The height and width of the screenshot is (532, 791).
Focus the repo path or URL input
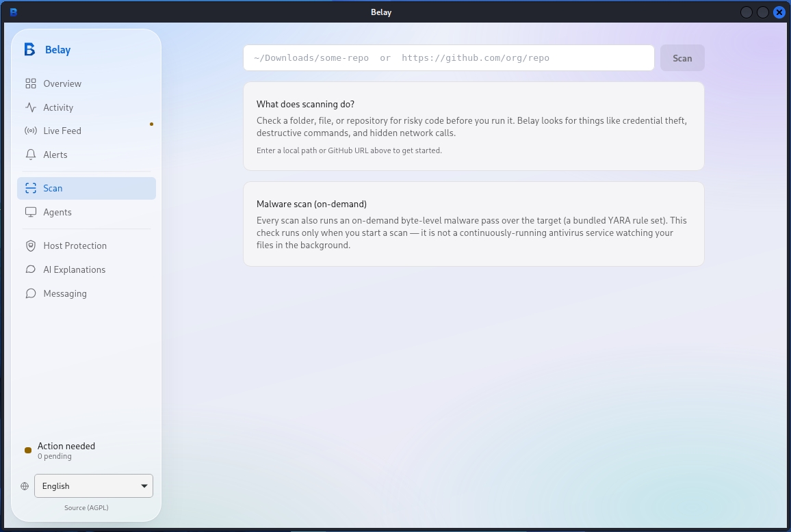[x=448, y=58]
